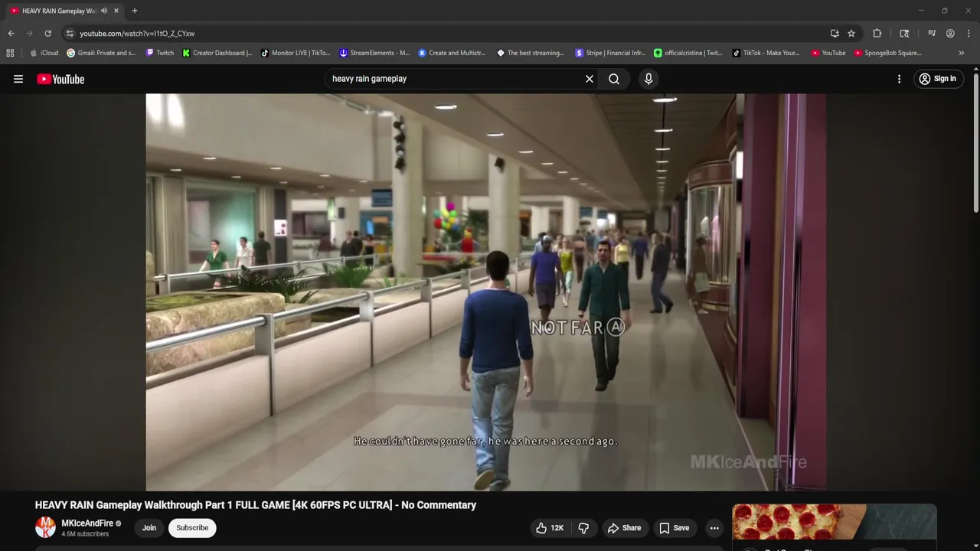The width and height of the screenshot is (980, 551).
Task: Open the Stripe Financial Infrastructure bookmark
Action: pyautogui.click(x=610, y=53)
